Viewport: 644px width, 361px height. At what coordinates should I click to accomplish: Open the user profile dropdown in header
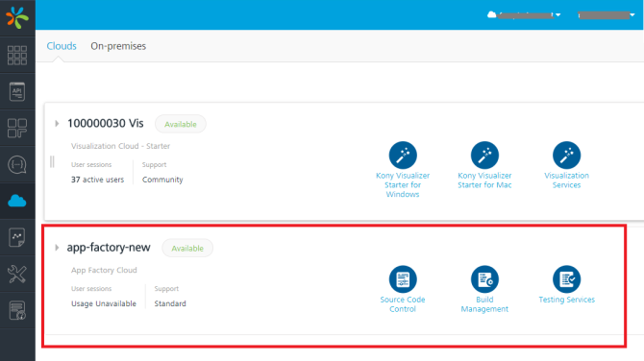coord(607,15)
